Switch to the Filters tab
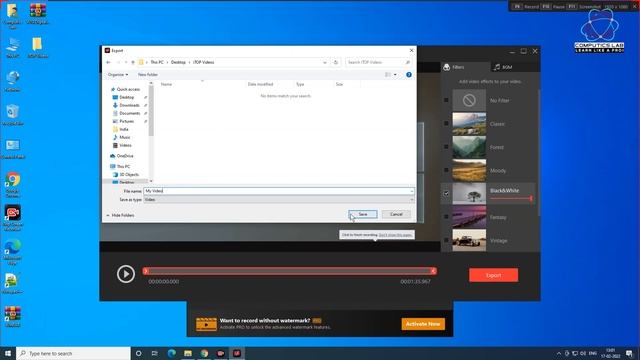The width and height of the screenshot is (640, 360). [465, 67]
